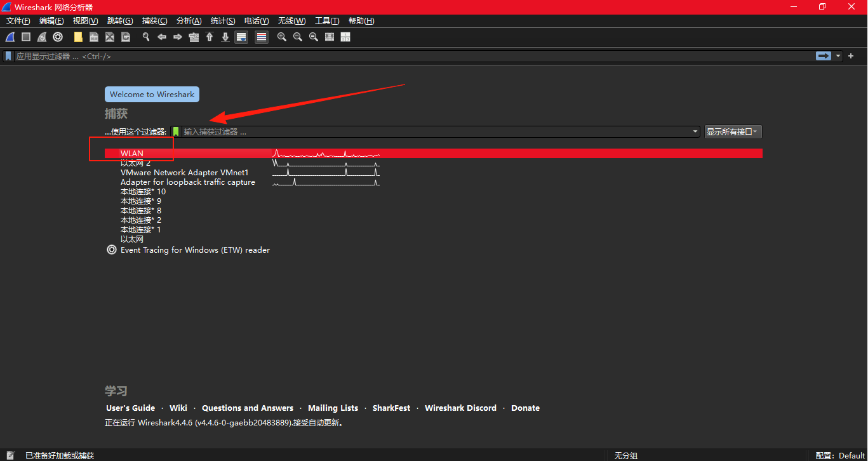The height and width of the screenshot is (461, 868).
Task: Open the User's Guide link
Action: tap(130, 408)
